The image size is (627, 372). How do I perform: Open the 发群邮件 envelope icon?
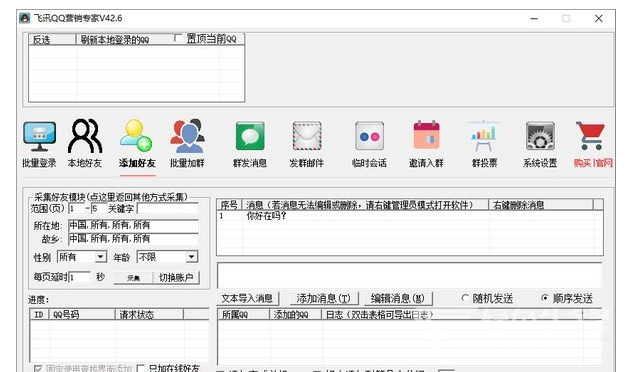click(307, 136)
